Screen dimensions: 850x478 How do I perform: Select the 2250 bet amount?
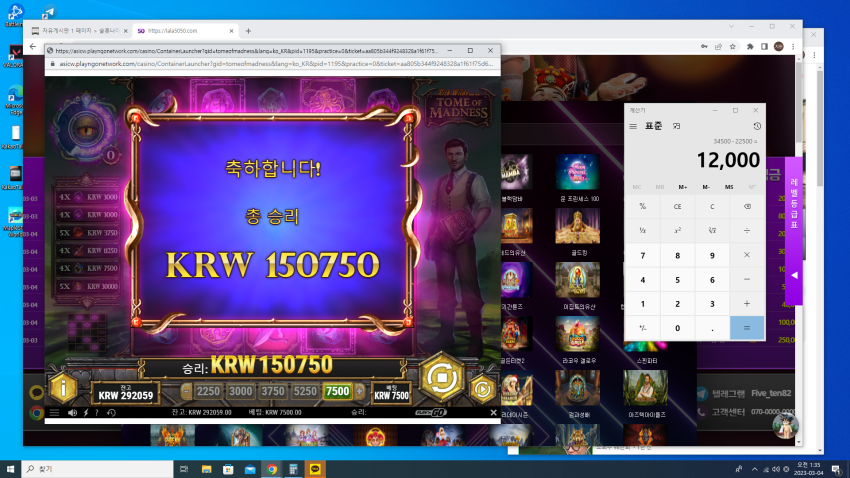[208, 391]
